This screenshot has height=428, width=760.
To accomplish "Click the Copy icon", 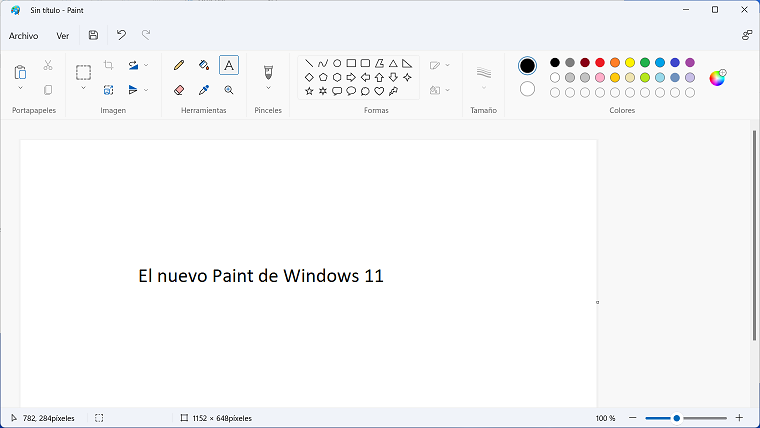I will (48, 90).
